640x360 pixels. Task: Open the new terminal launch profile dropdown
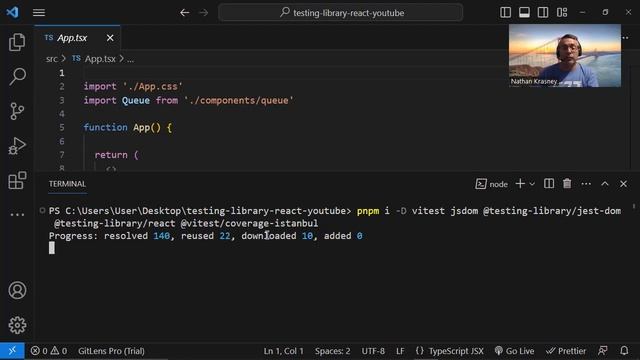coord(532,184)
